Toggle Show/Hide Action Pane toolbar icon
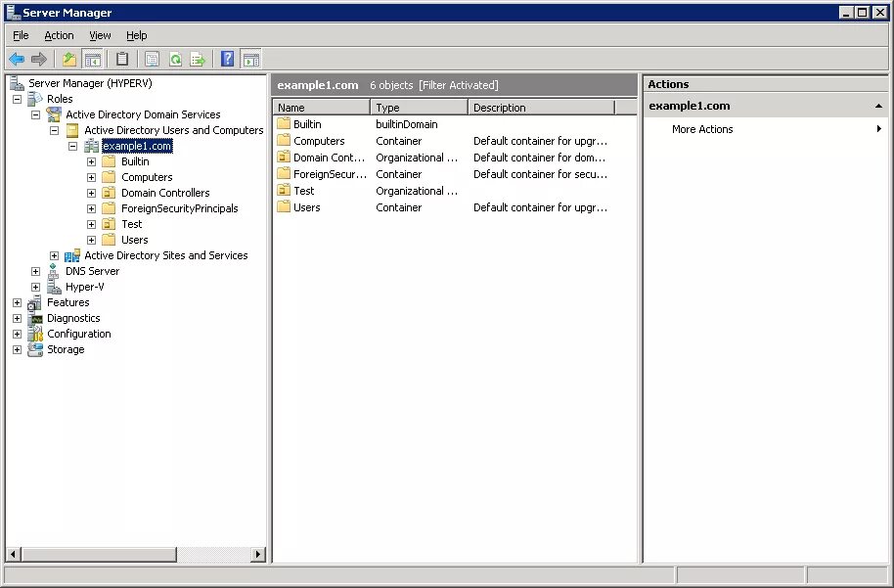The height and width of the screenshot is (588, 894). pos(250,59)
